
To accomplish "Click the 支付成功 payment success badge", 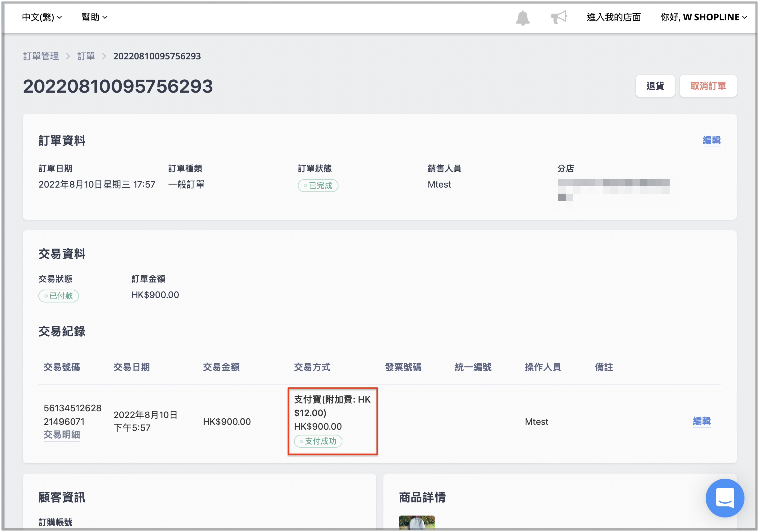I will [x=318, y=441].
